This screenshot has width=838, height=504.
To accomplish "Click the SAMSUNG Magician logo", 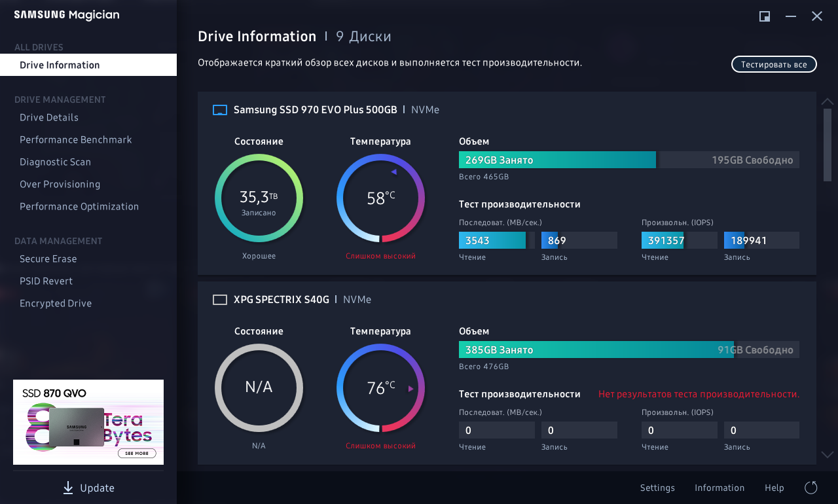I will [67, 15].
